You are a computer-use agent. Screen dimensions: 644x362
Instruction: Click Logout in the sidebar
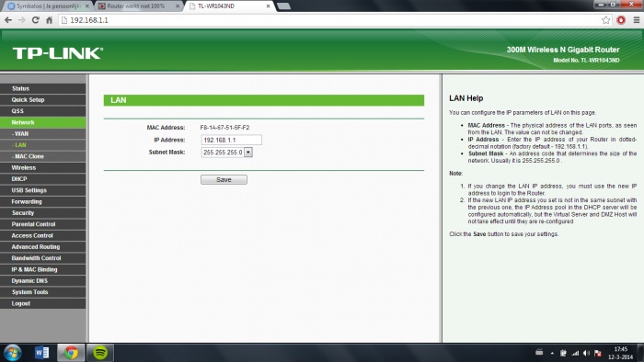point(42,303)
